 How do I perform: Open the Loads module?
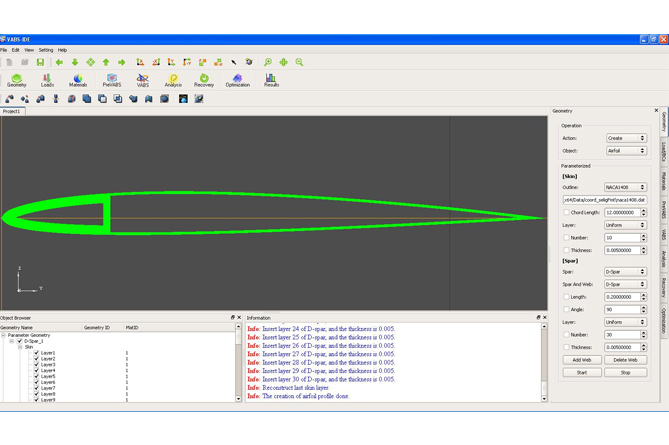(x=47, y=80)
